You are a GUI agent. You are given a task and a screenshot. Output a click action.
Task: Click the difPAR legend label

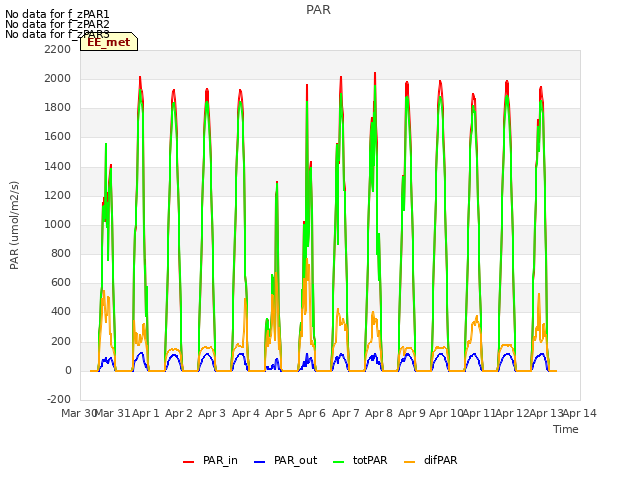coord(440,460)
